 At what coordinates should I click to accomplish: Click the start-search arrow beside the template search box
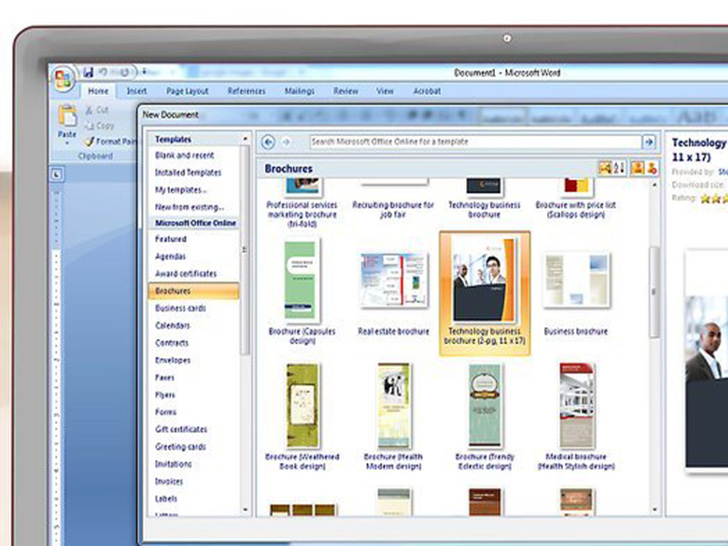point(649,142)
